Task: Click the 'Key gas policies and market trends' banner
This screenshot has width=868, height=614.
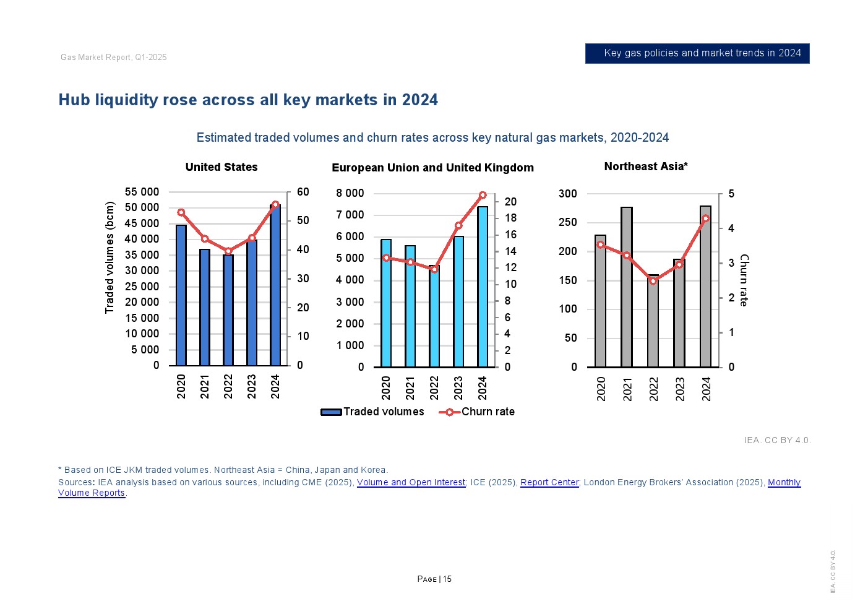Action: (697, 53)
